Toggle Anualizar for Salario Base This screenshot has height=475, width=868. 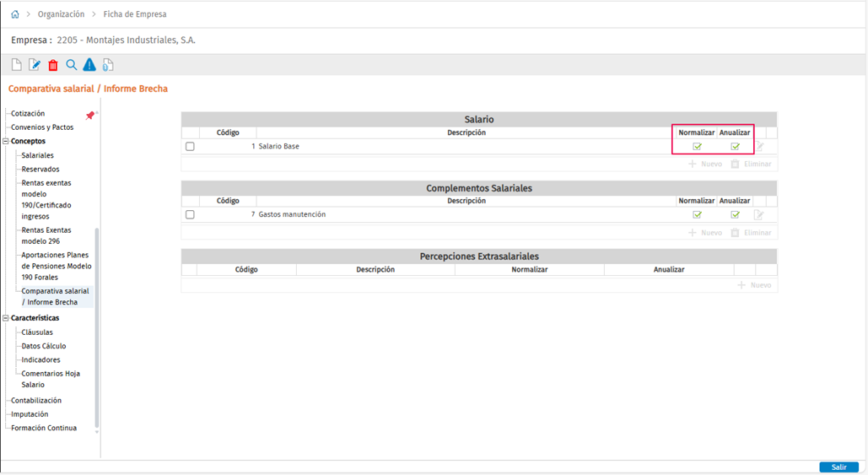736,147
